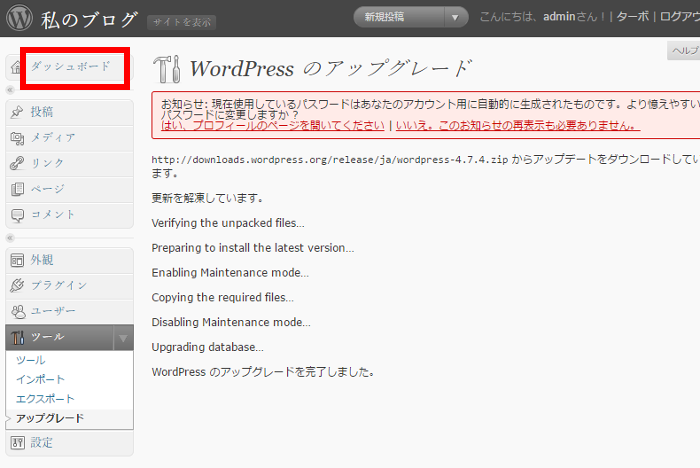Click the media icon beside メディア
Screen dimensions: 700x468
17,138
